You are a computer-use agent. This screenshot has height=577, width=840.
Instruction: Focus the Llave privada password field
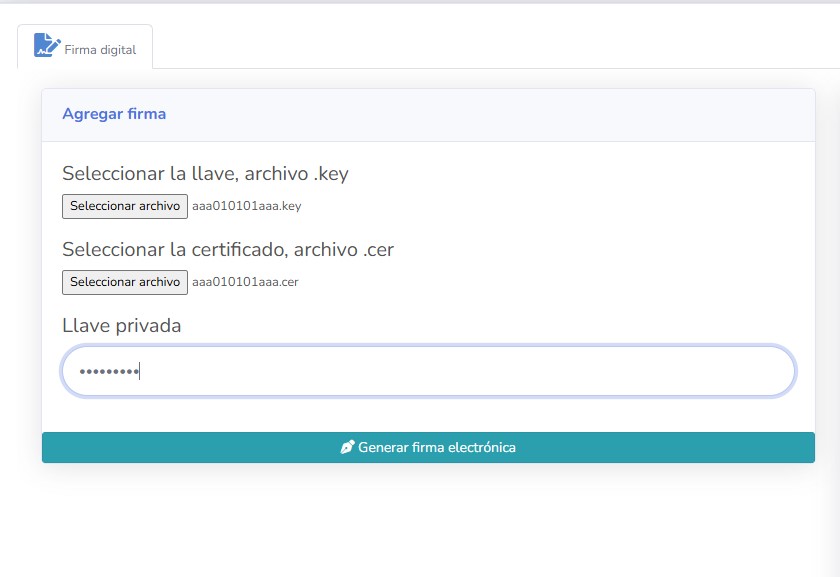tap(428, 372)
